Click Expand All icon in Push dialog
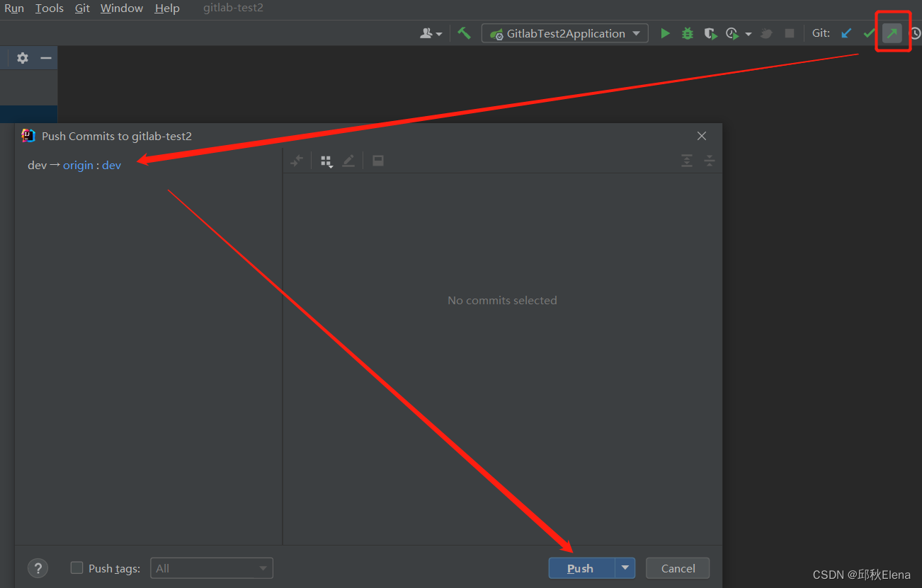The image size is (922, 588). [x=687, y=161]
